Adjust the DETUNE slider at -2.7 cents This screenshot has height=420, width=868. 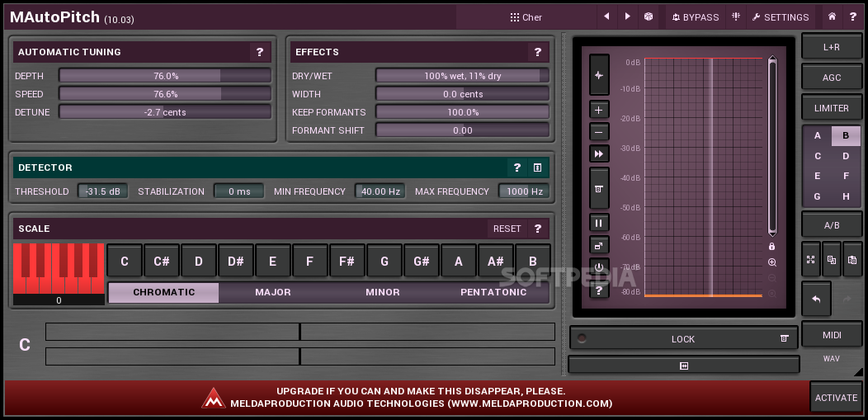(165, 112)
